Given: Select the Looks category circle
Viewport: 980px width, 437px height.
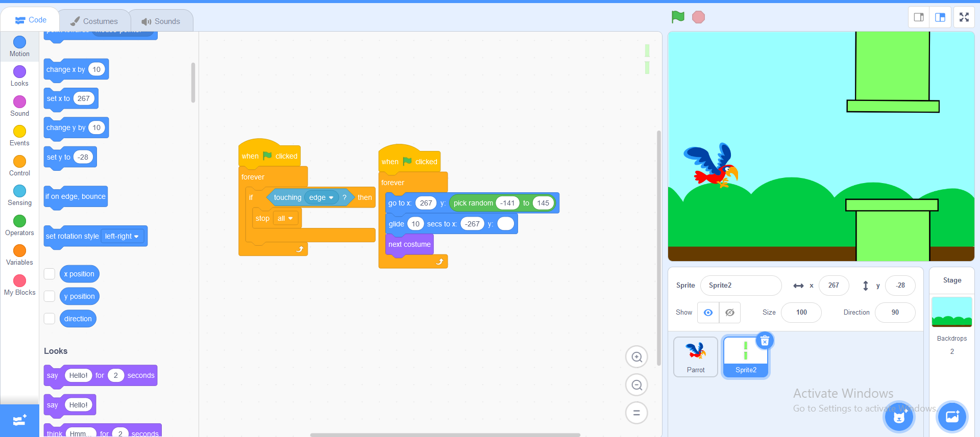Looking at the screenshot, I should (19, 71).
